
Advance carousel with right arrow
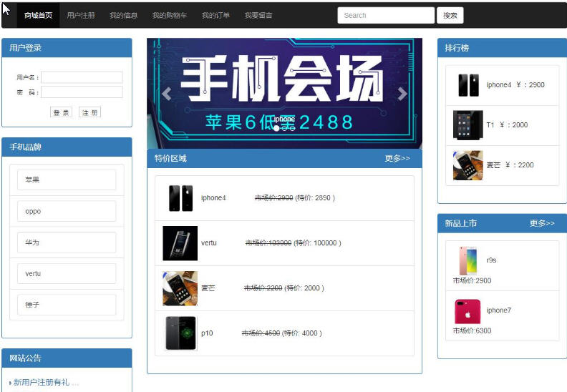(x=402, y=94)
